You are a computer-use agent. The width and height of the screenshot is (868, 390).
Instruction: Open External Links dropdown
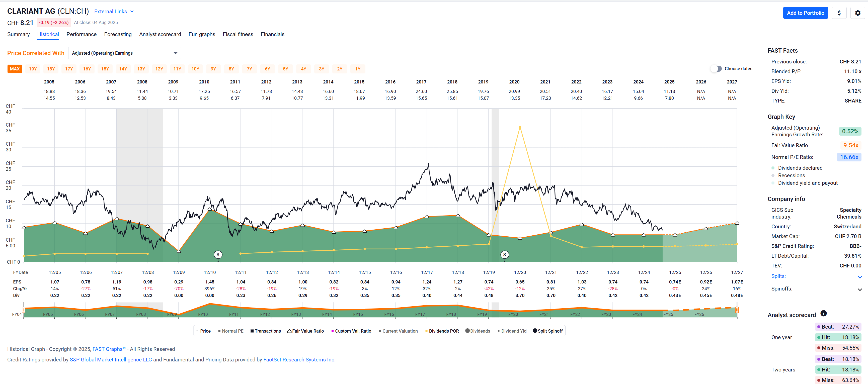pos(114,12)
